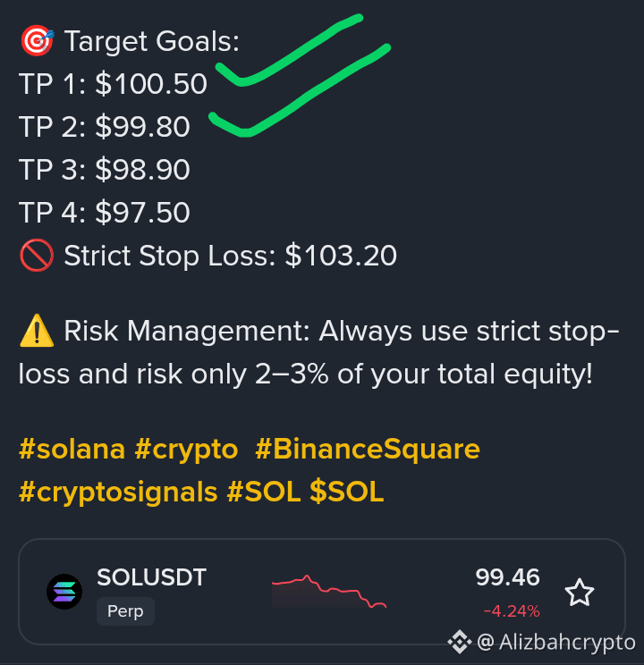The image size is (644, 665).
Task: Click the Binance logo in watermark
Action: pos(460,642)
